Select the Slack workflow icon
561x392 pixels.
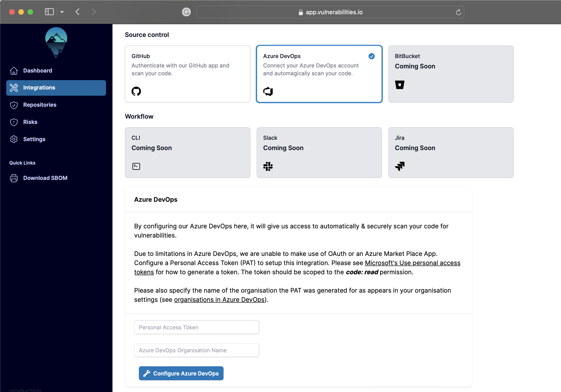pyautogui.click(x=268, y=166)
